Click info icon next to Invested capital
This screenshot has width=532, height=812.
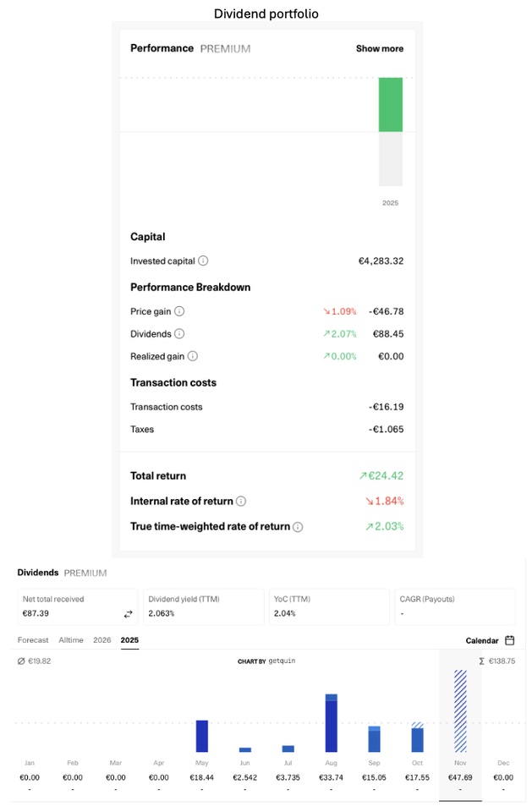pyautogui.click(x=203, y=261)
